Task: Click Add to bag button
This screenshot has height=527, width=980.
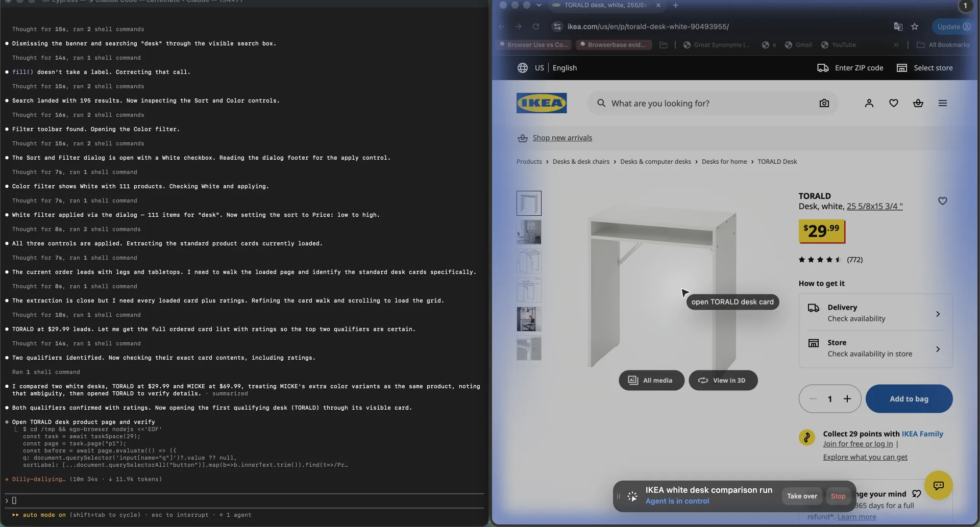Action: (x=909, y=399)
